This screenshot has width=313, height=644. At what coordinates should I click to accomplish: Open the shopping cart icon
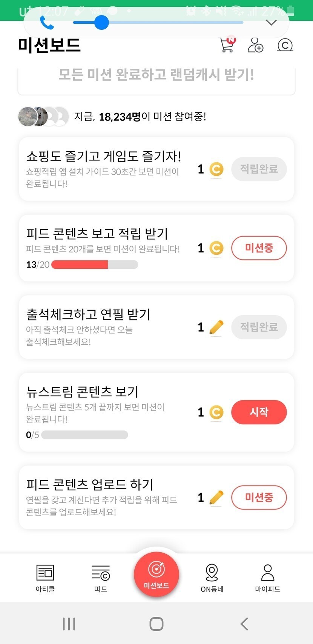coord(227,45)
